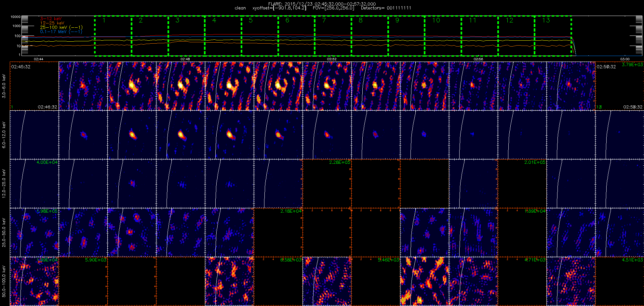Screen dimensions: 644x306
Task: Select 6.0-12.0 keV image for interval 6
Action: tap(278, 135)
